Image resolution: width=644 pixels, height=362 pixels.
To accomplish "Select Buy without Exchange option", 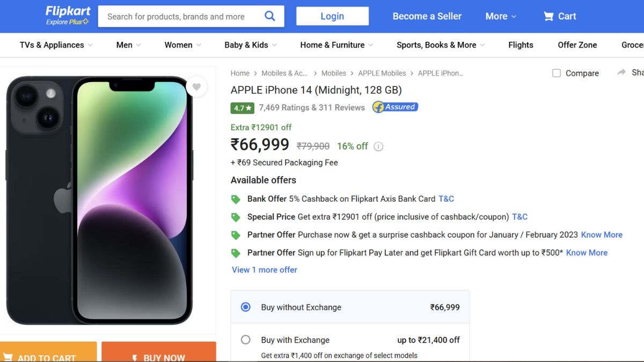I will pyautogui.click(x=246, y=307).
